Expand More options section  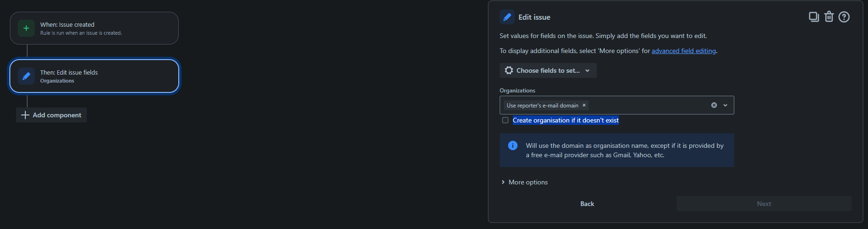click(x=524, y=182)
